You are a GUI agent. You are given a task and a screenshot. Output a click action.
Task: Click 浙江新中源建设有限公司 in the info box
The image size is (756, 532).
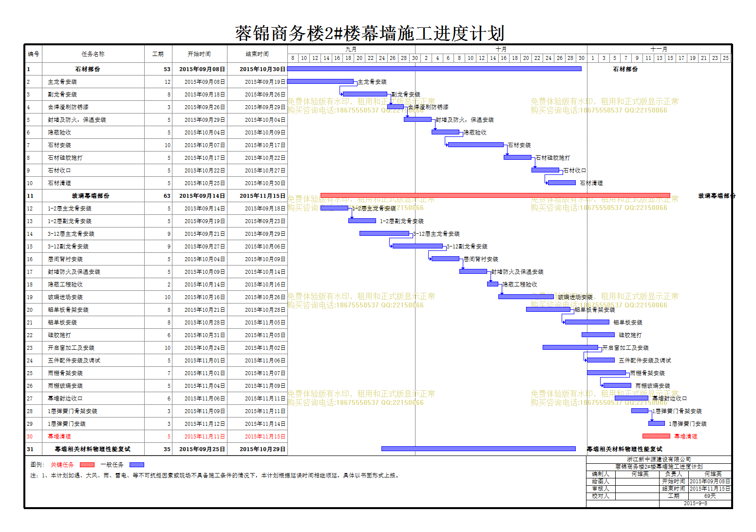[x=659, y=459]
